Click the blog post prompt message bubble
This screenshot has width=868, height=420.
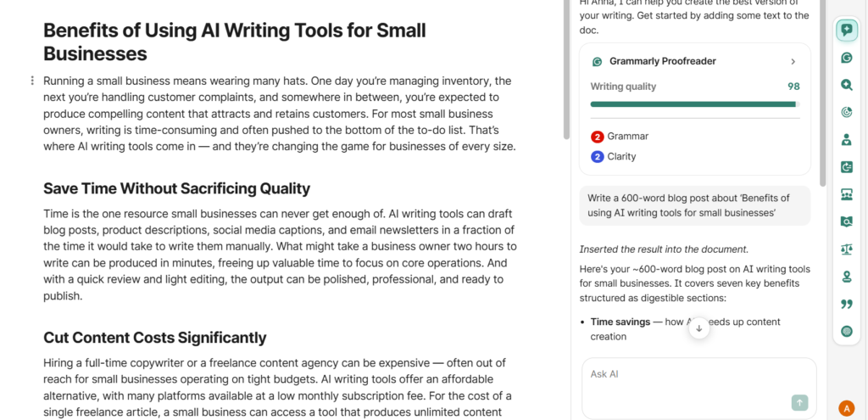[x=694, y=205]
